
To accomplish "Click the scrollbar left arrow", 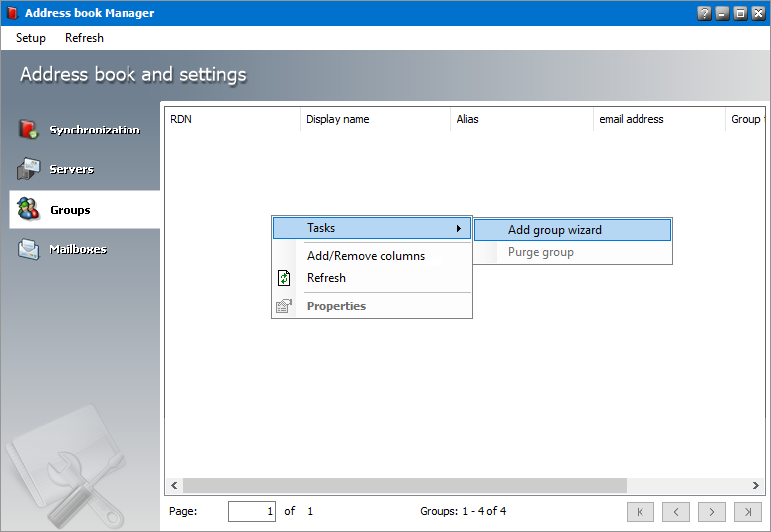I will tap(174, 486).
